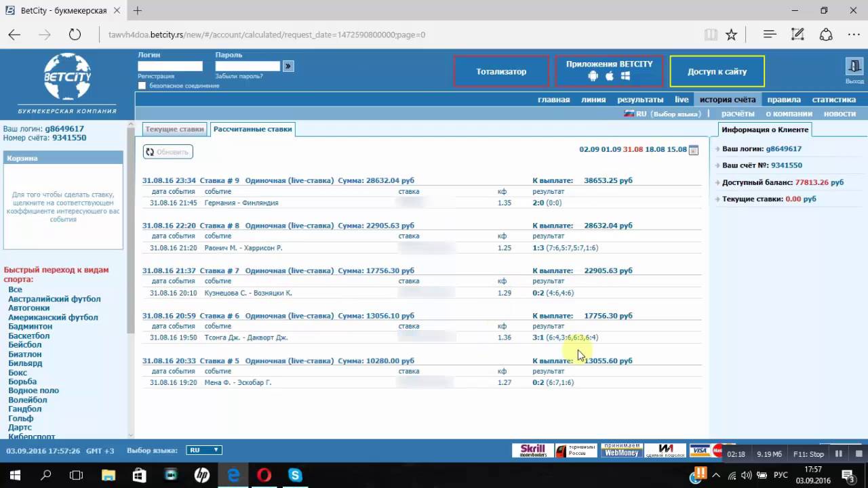Click the терминалы России payment logo
This screenshot has height=488, width=868.
[576, 450]
